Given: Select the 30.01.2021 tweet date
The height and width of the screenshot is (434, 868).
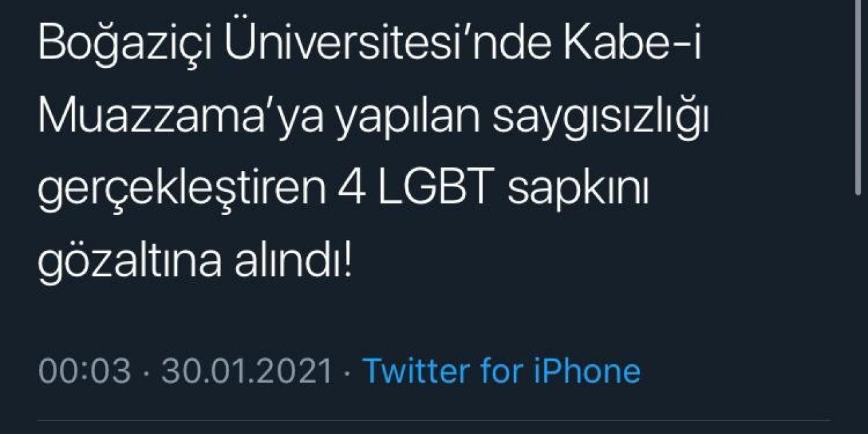Looking at the screenshot, I should (x=247, y=372).
